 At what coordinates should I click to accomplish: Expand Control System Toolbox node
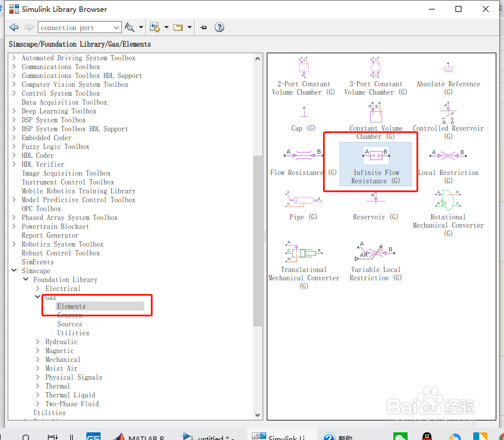(14, 93)
